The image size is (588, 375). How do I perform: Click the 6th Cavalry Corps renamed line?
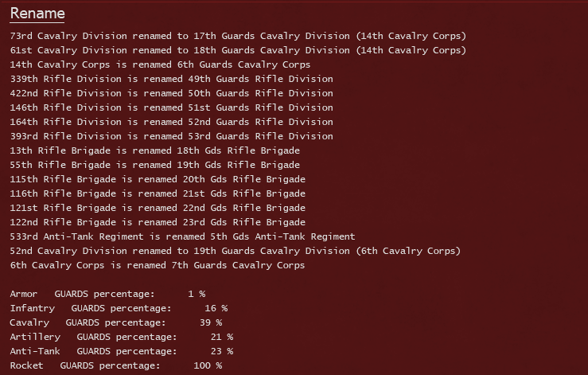(158, 265)
